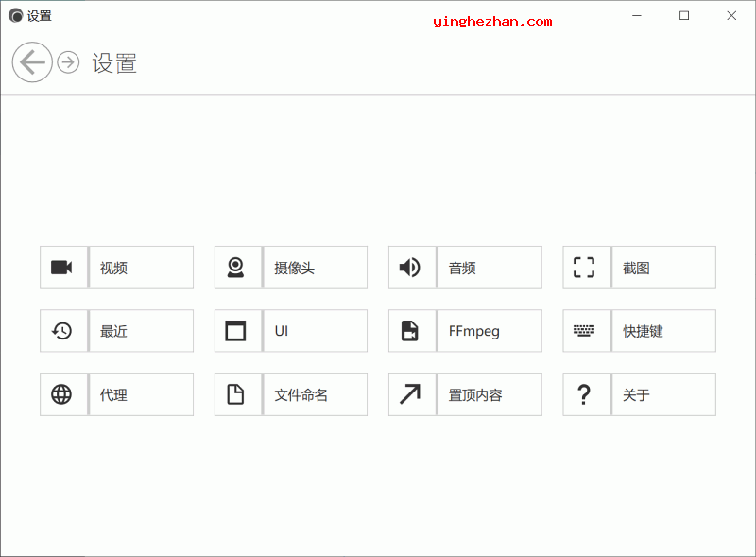This screenshot has width=756, height=557.
Task: Maximize the 设置 window
Action: pyautogui.click(x=684, y=15)
